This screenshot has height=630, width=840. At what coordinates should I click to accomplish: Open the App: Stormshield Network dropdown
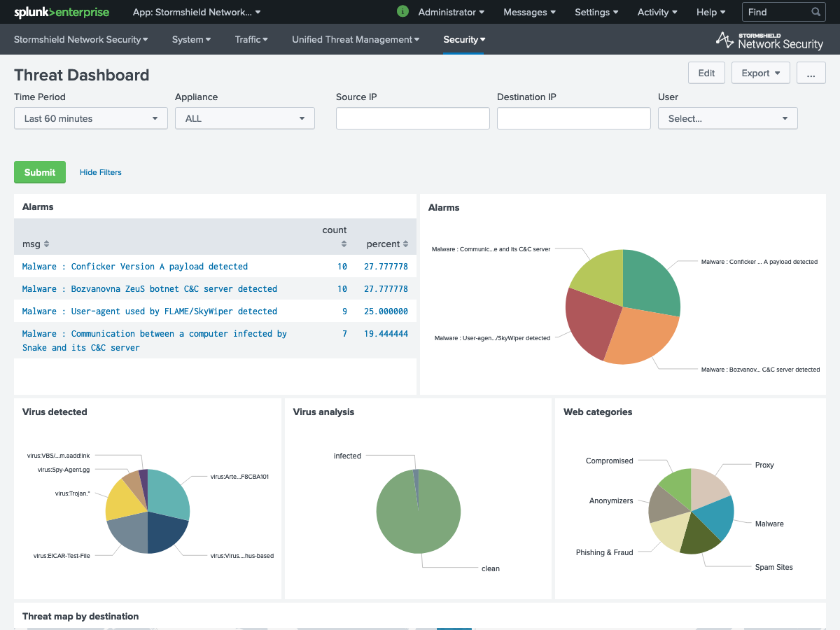pyautogui.click(x=197, y=12)
